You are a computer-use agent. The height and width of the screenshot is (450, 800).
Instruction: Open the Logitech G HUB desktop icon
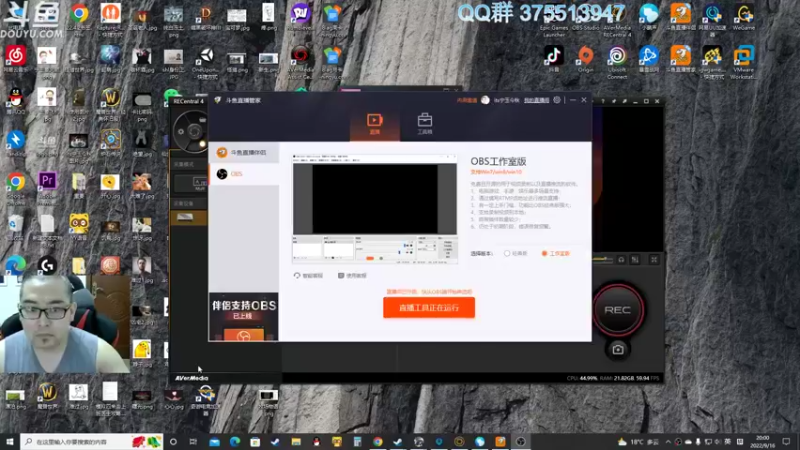(x=47, y=265)
